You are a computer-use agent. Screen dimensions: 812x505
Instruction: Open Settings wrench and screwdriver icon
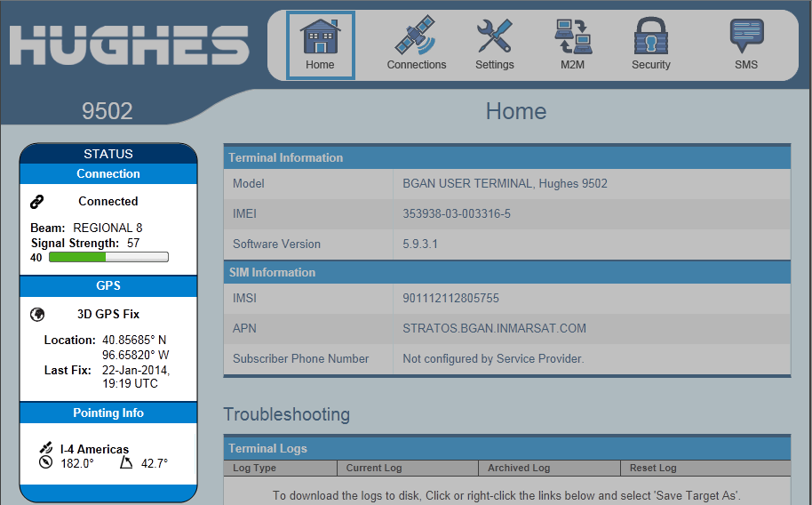[x=494, y=36]
